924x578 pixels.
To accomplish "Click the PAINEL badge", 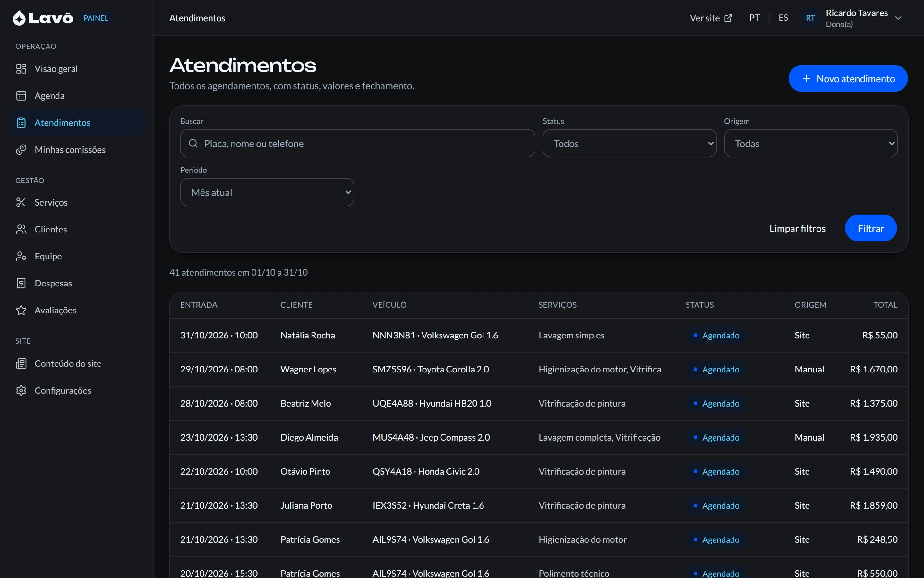I will click(x=96, y=18).
